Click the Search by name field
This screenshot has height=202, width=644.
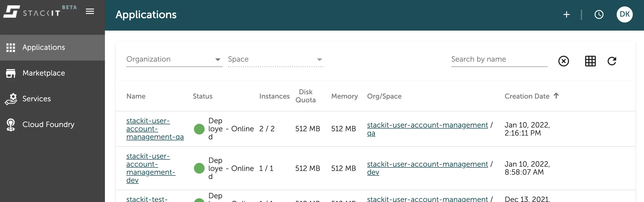tap(499, 59)
